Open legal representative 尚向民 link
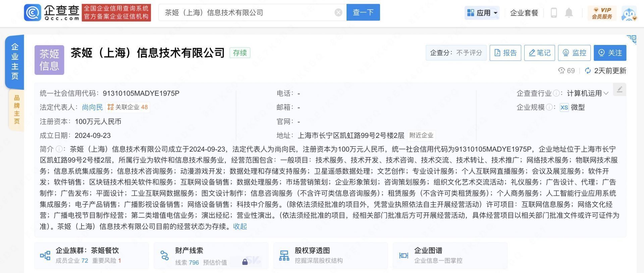The height and width of the screenshot is (273, 644). pyautogui.click(x=92, y=107)
